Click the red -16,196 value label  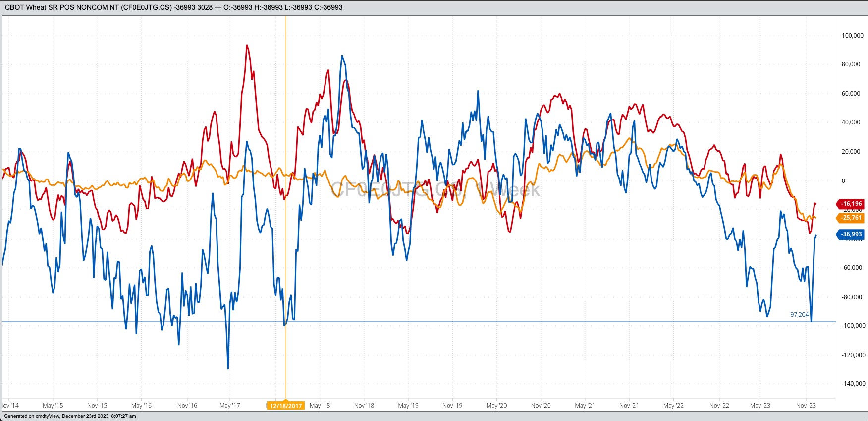point(851,204)
